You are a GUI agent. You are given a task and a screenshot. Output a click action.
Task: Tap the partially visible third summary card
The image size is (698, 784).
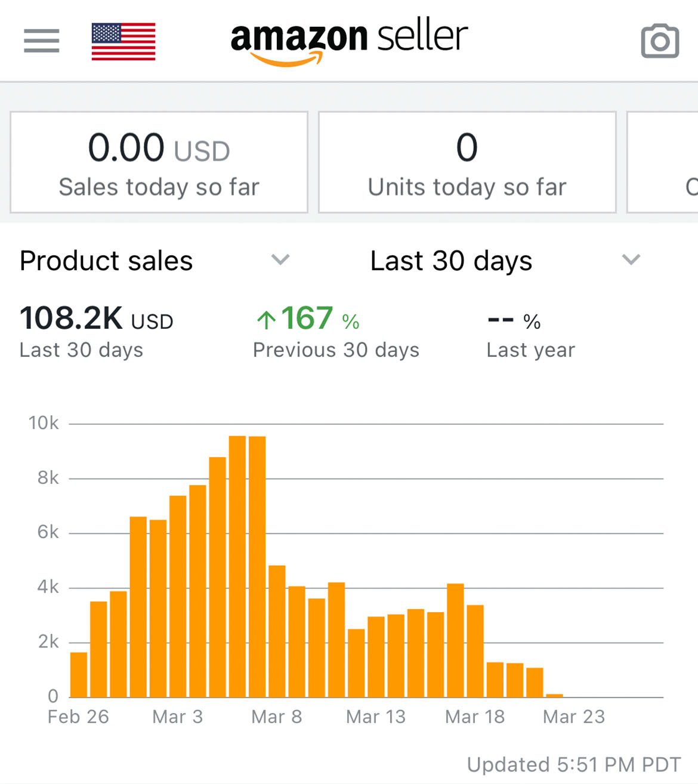(662, 162)
